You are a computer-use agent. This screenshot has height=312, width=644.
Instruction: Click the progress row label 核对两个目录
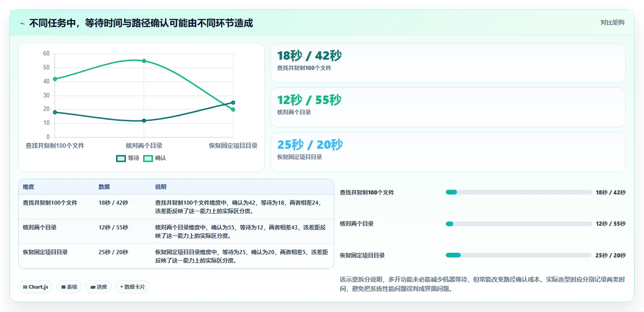click(357, 224)
